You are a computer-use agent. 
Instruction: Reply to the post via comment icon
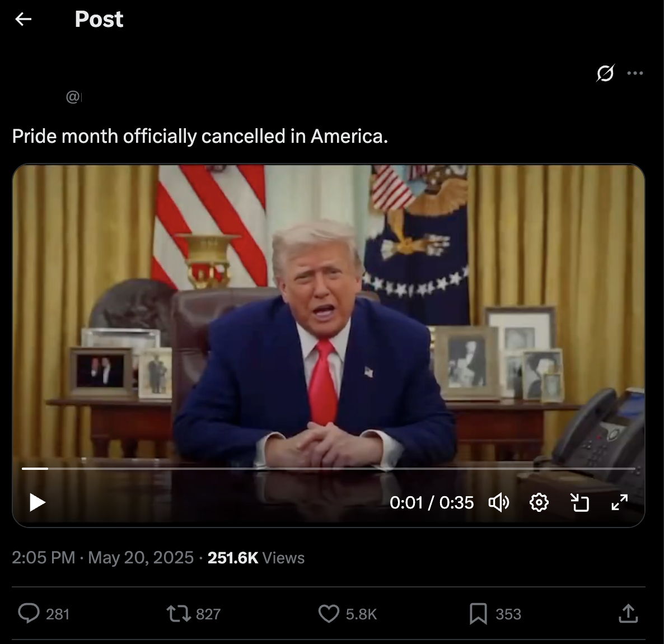(29, 614)
